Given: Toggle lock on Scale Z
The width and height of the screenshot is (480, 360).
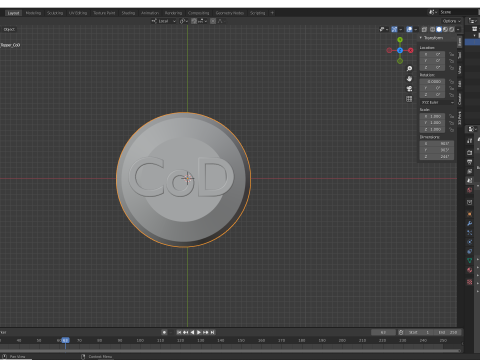Looking at the screenshot, I should (451, 129).
